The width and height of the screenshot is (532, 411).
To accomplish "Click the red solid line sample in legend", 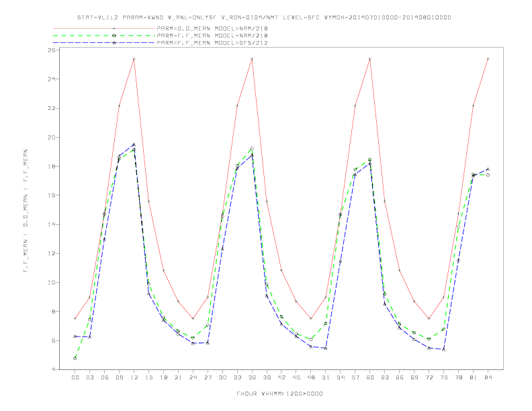I will [x=104, y=28].
